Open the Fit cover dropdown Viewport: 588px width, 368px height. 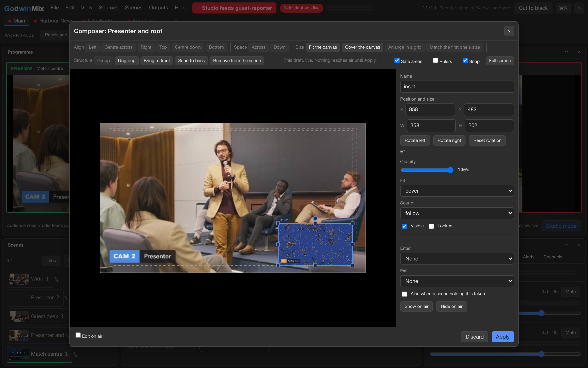457,191
